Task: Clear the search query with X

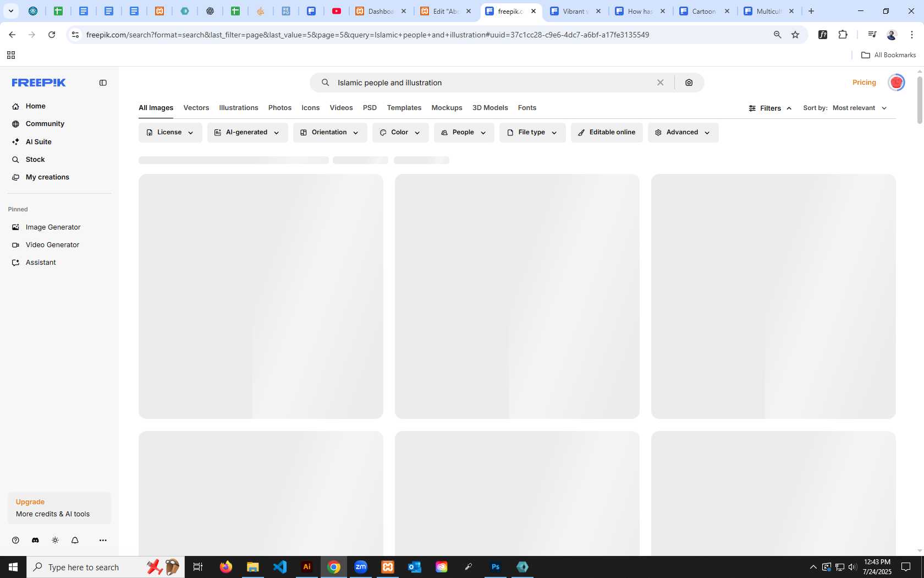Action: click(660, 83)
